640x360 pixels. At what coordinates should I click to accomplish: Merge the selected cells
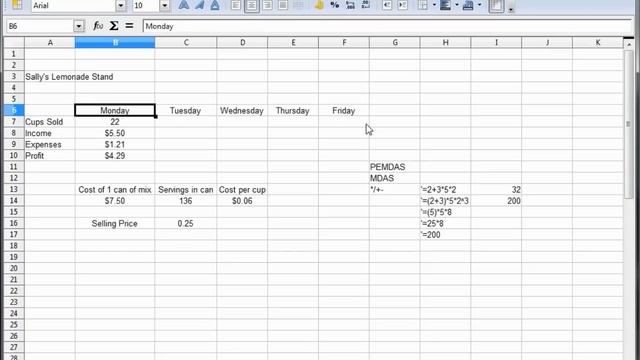pos(298,5)
